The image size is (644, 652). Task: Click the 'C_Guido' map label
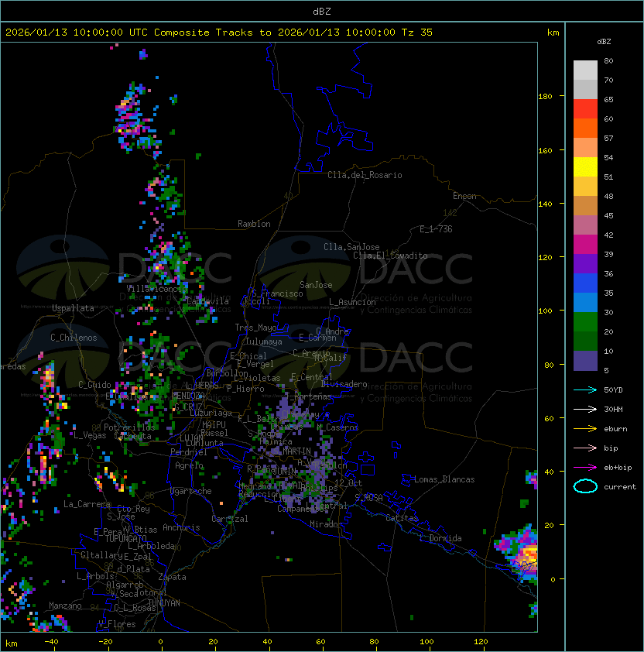(94, 385)
